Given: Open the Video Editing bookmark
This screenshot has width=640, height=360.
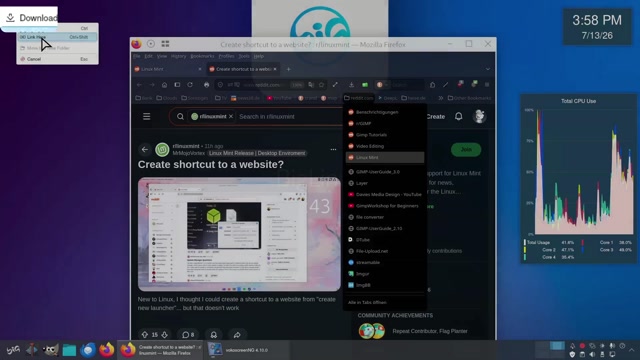Looking at the screenshot, I should [384, 146].
